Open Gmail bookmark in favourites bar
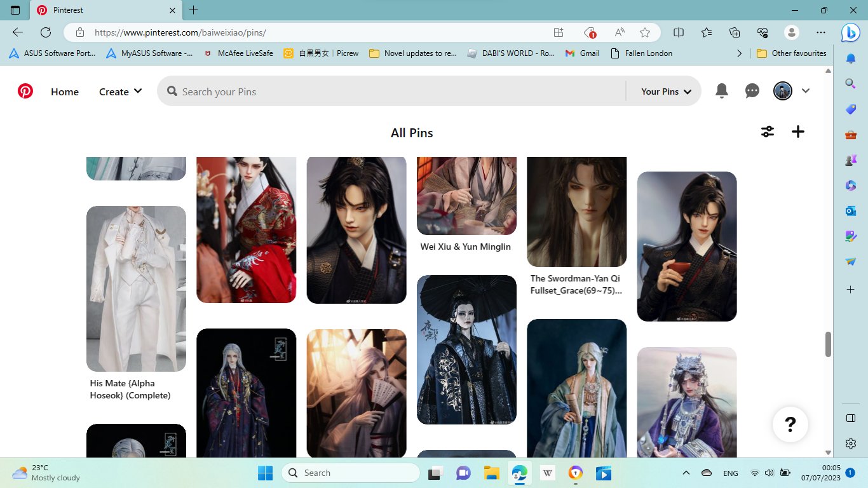 583,53
